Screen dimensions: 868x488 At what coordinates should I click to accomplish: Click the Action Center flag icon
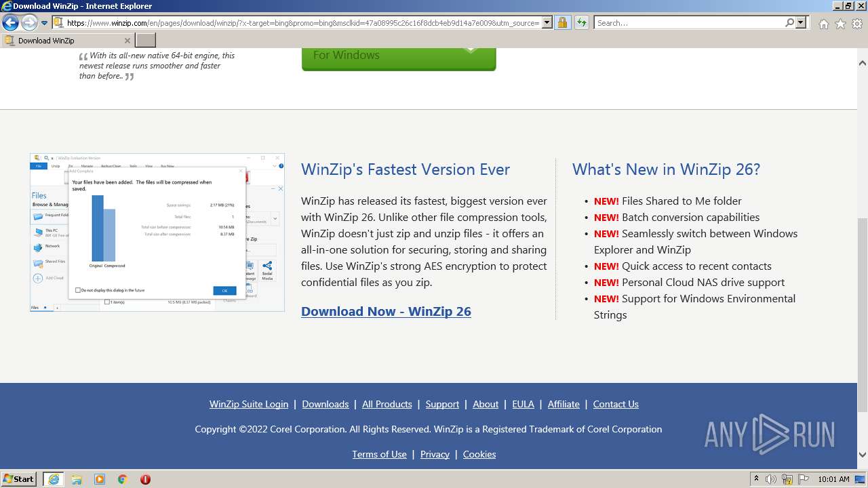[x=803, y=479]
